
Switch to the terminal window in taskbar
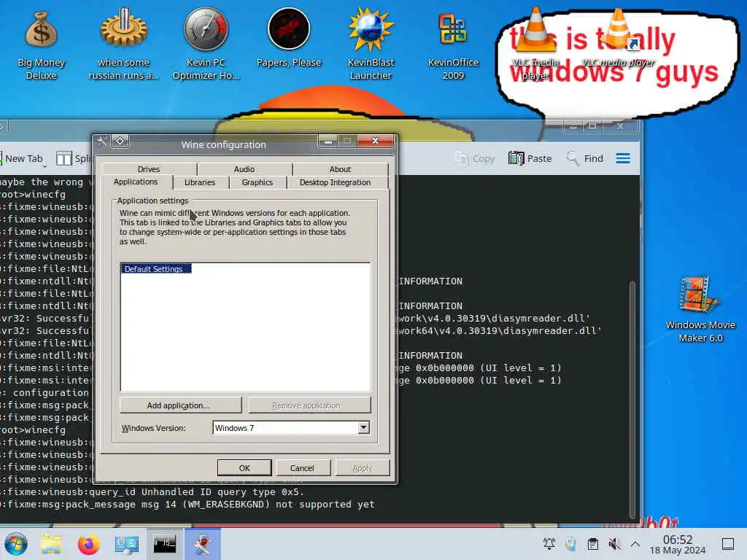point(164,544)
